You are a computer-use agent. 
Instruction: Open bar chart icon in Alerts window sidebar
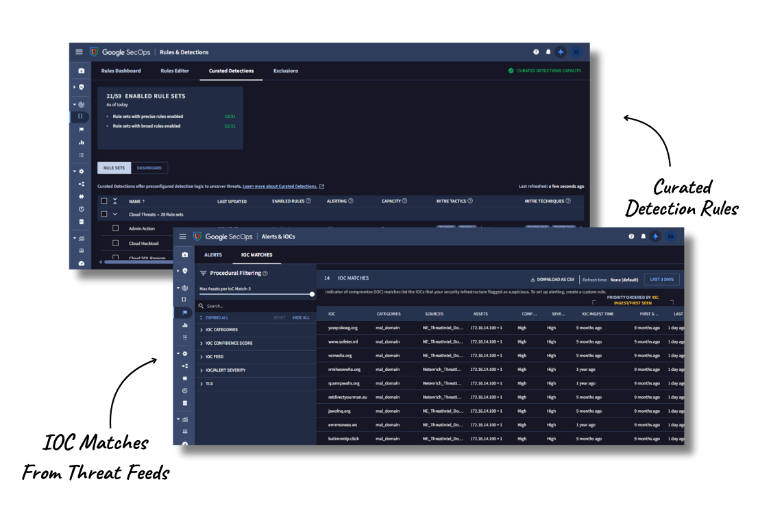[185, 325]
